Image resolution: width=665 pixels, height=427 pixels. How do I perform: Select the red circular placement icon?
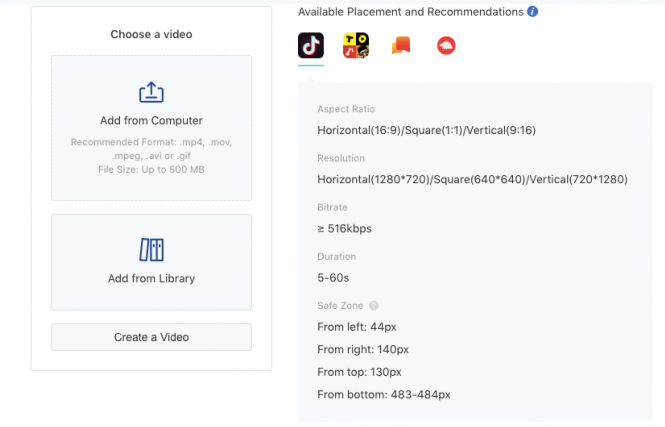tap(446, 46)
